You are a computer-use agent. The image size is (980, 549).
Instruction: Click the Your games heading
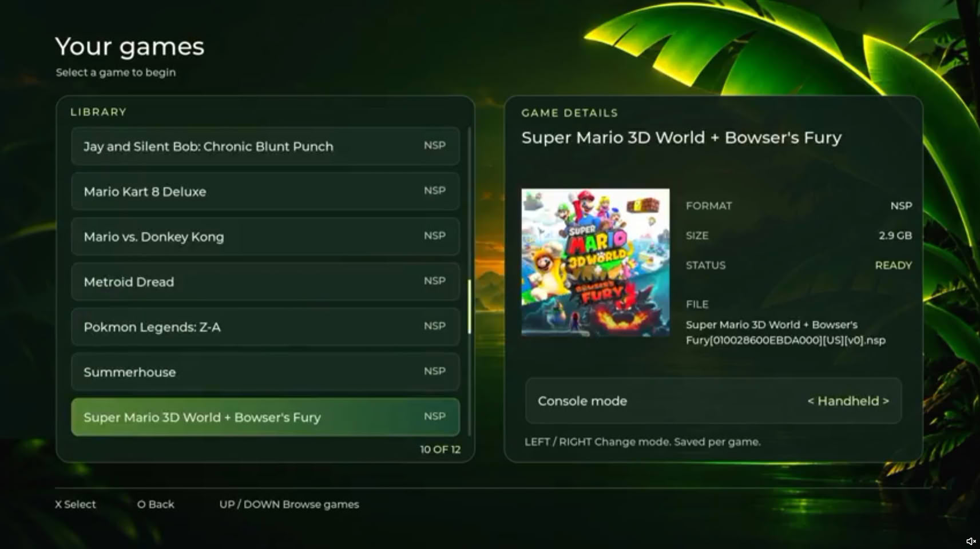[130, 46]
